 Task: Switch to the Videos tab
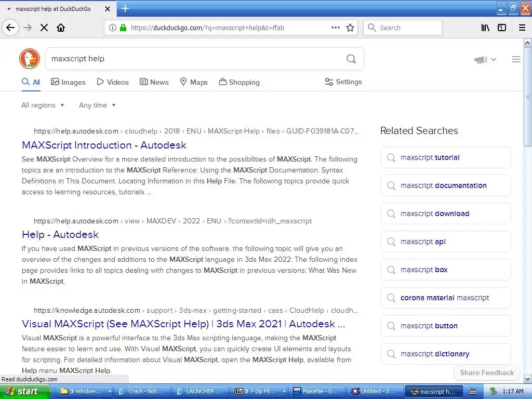coord(113,82)
